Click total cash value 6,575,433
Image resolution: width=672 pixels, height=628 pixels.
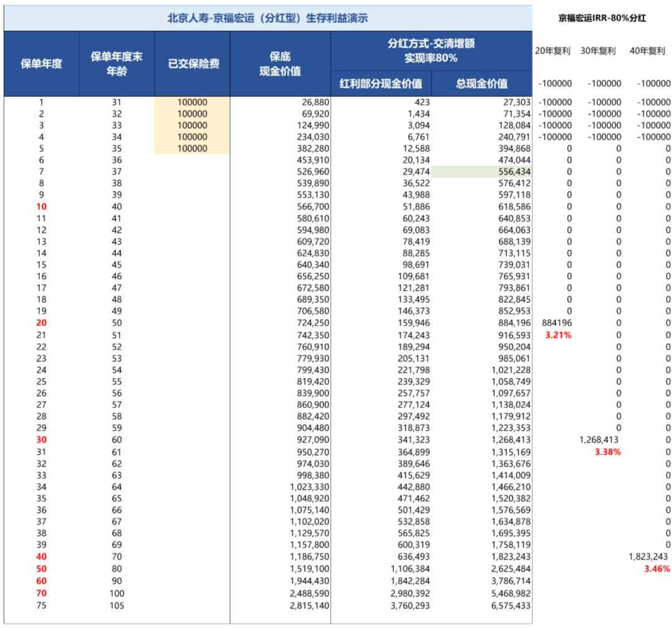tap(511, 606)
